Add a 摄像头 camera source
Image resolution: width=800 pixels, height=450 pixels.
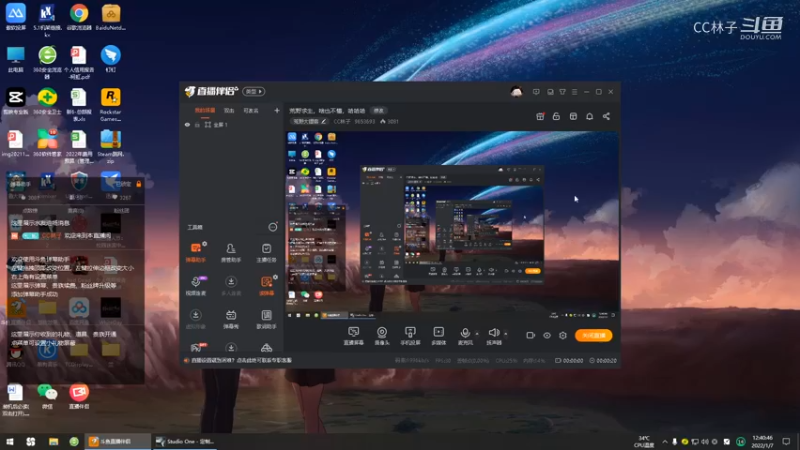click(x=382, y=336)
